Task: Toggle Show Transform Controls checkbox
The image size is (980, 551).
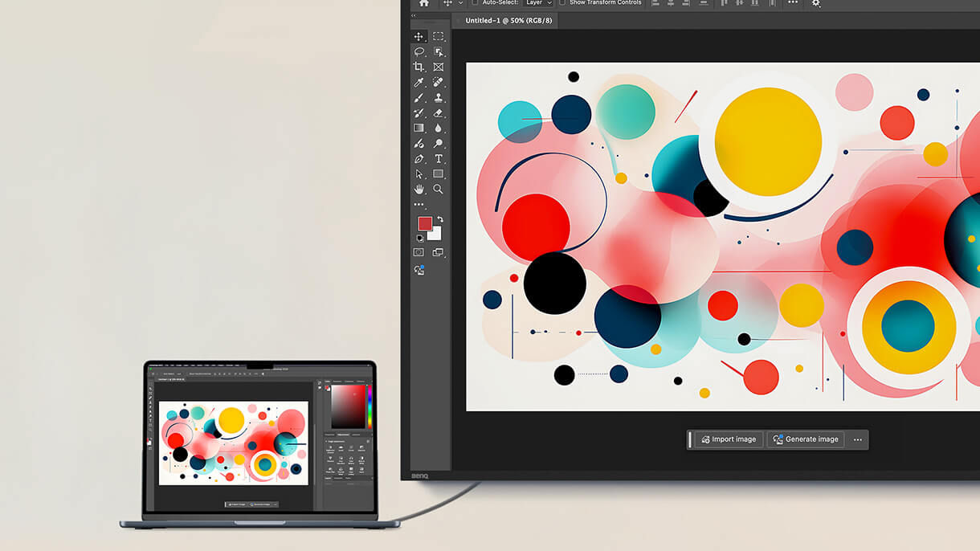Action: click(x=562, y=3)
